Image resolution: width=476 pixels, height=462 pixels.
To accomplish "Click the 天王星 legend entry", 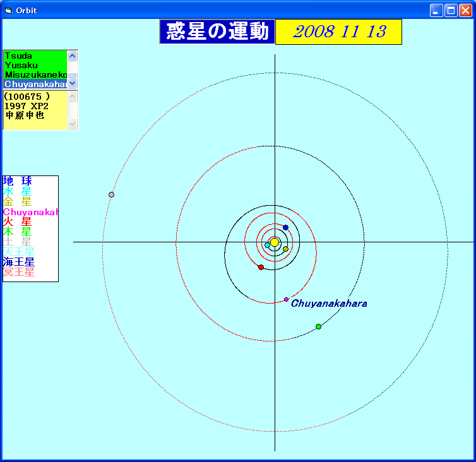I will (x=19, y=252).
